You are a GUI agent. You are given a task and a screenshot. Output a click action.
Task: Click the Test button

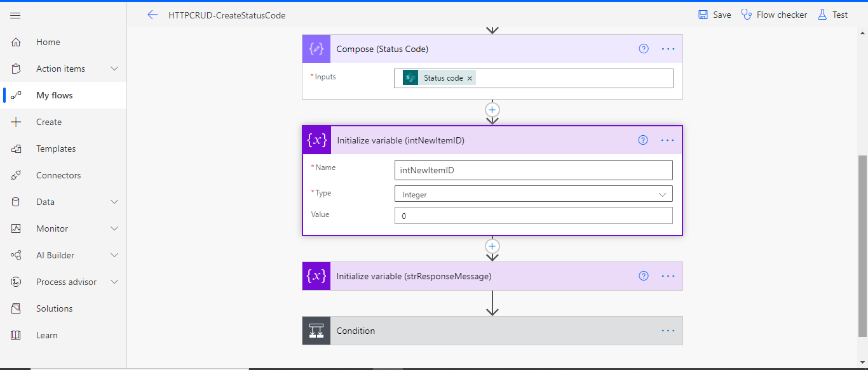[x=832, y=14]
